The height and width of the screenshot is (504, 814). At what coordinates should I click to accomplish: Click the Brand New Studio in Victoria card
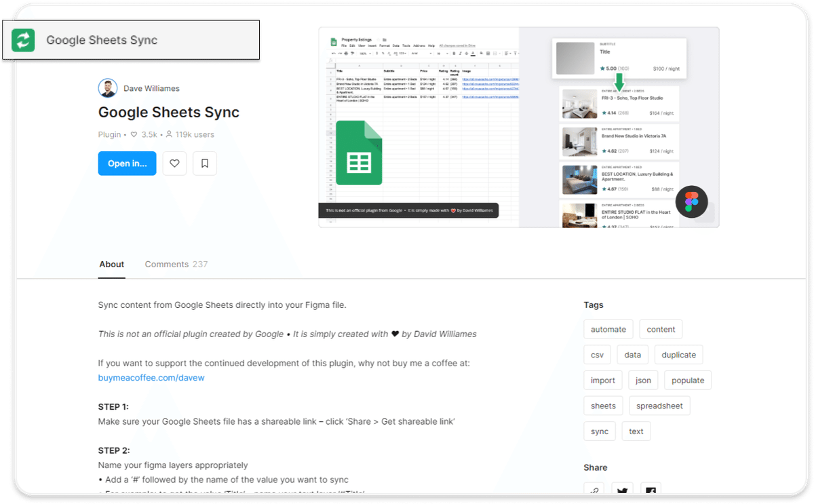click(619, 141)
